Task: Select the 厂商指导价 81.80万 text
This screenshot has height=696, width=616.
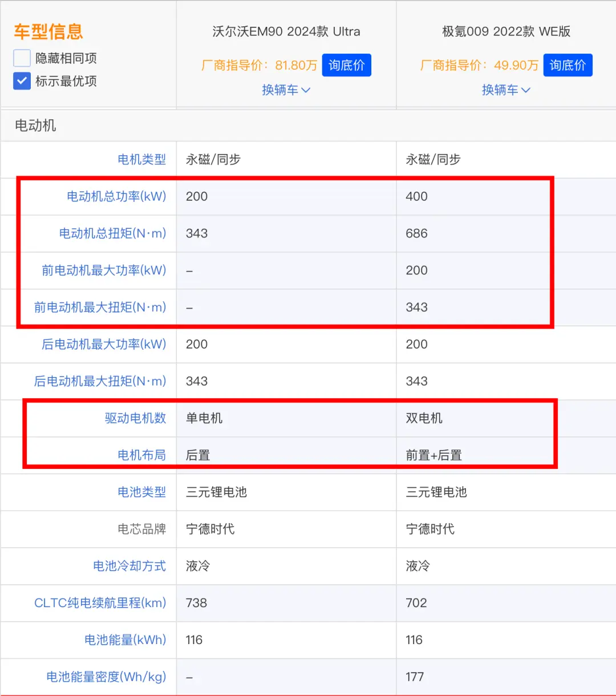Action: pos(260,66)
